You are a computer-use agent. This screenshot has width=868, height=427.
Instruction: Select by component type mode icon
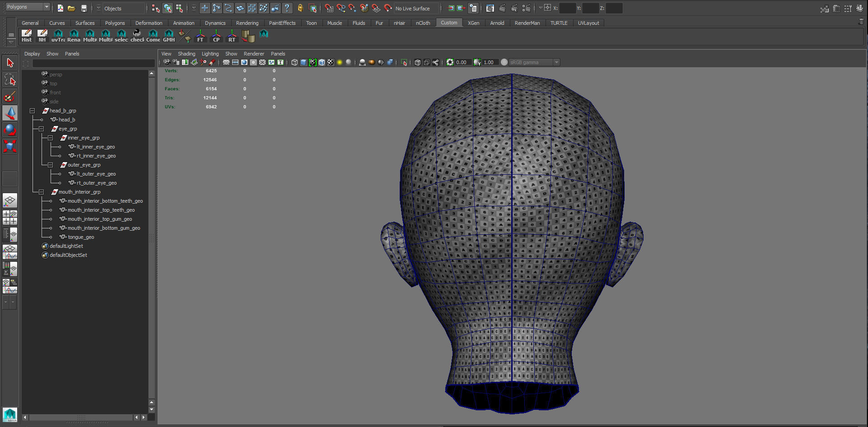click(179, 8)
